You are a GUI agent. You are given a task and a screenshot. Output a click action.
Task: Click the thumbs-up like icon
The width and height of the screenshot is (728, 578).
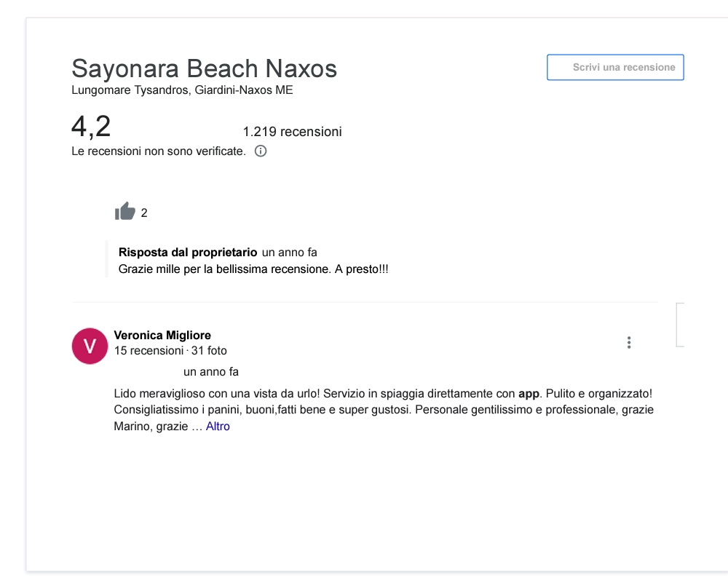coord(125,212)
